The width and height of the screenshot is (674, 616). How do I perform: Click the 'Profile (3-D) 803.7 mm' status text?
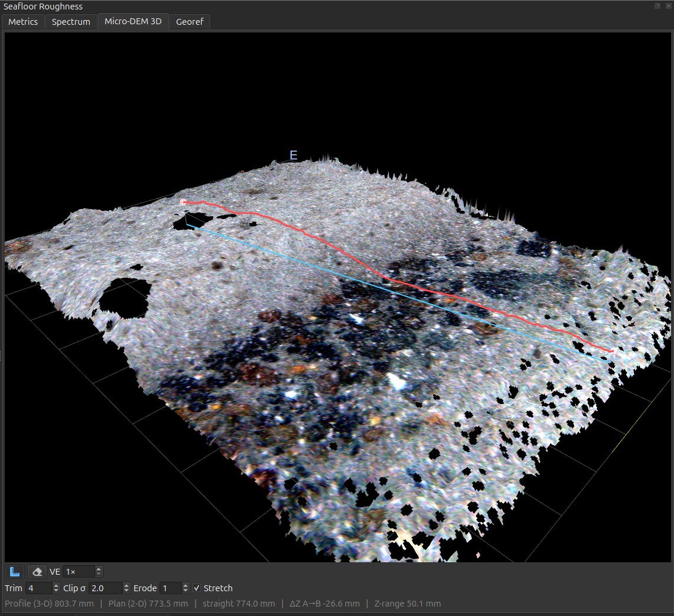point(50,604)
